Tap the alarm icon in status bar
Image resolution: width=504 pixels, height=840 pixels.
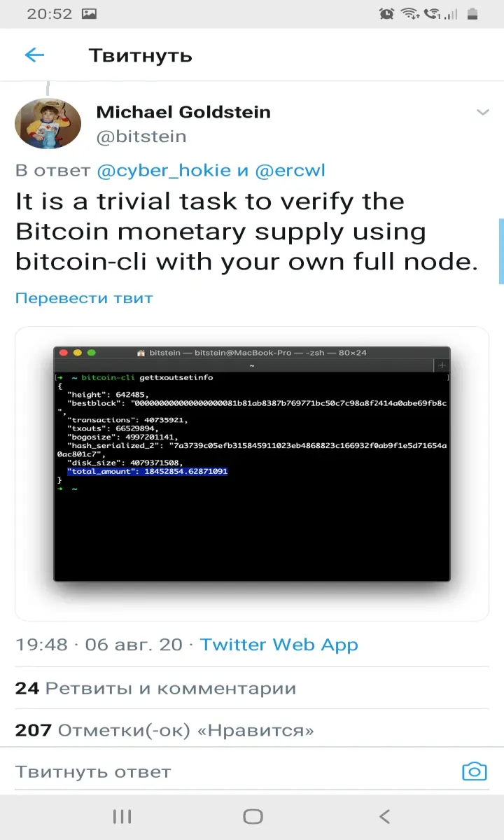pos(386,13)
